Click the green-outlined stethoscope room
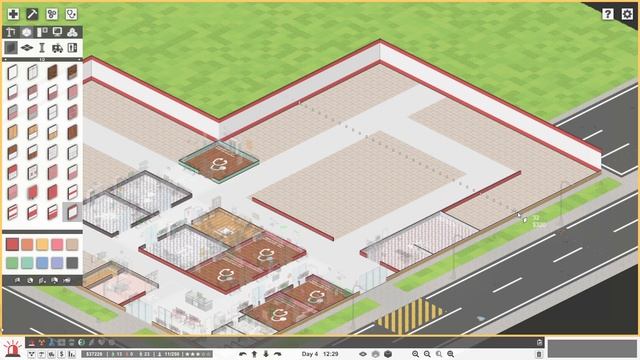The width and height of the screenshot is (640, 360). coord(219,163)
